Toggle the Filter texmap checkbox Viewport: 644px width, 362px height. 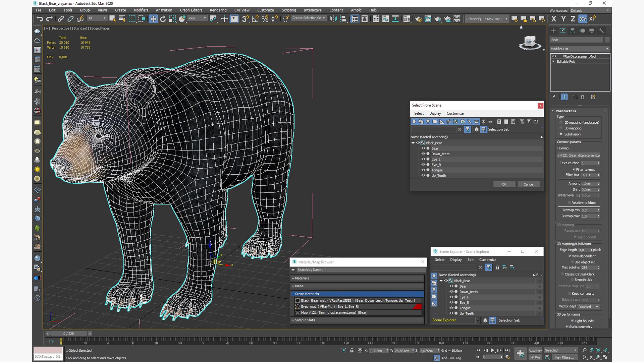click(x=574, y=169)
